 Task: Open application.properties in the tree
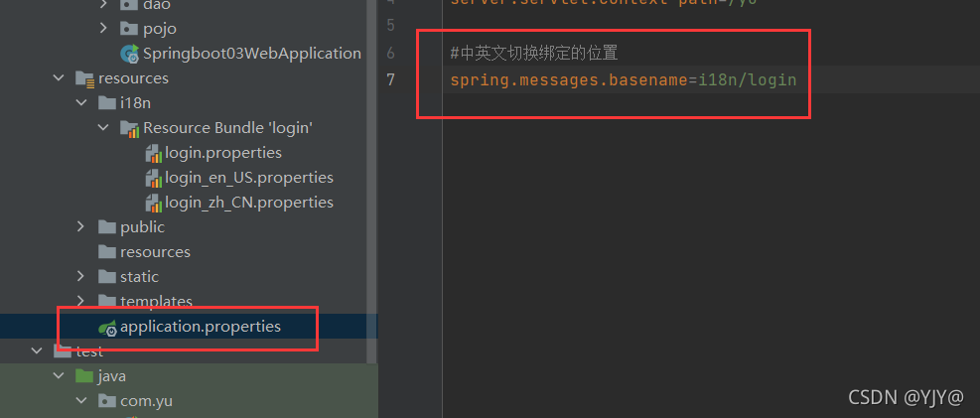pyautogui.click(x=200, y=327)
